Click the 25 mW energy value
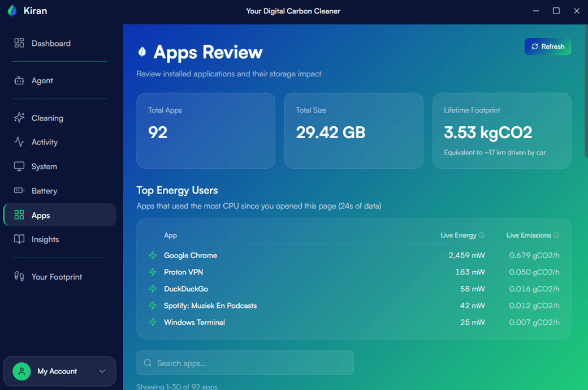 pos(473,322)
